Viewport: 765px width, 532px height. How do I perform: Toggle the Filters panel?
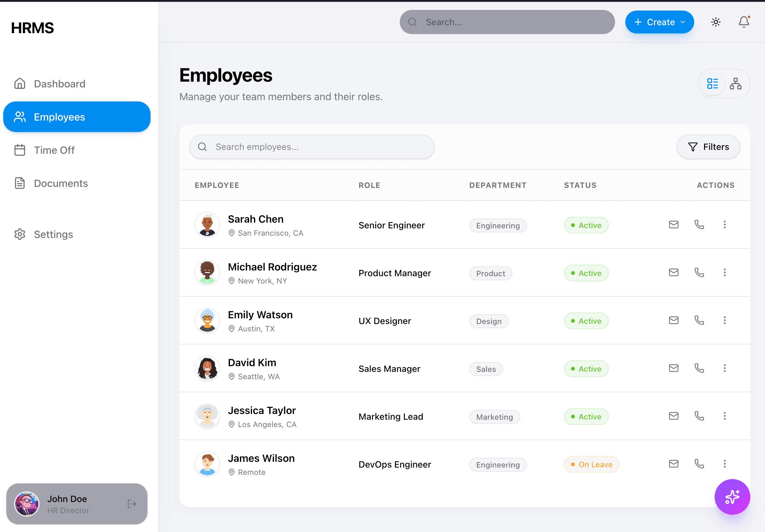pos(708,147)
